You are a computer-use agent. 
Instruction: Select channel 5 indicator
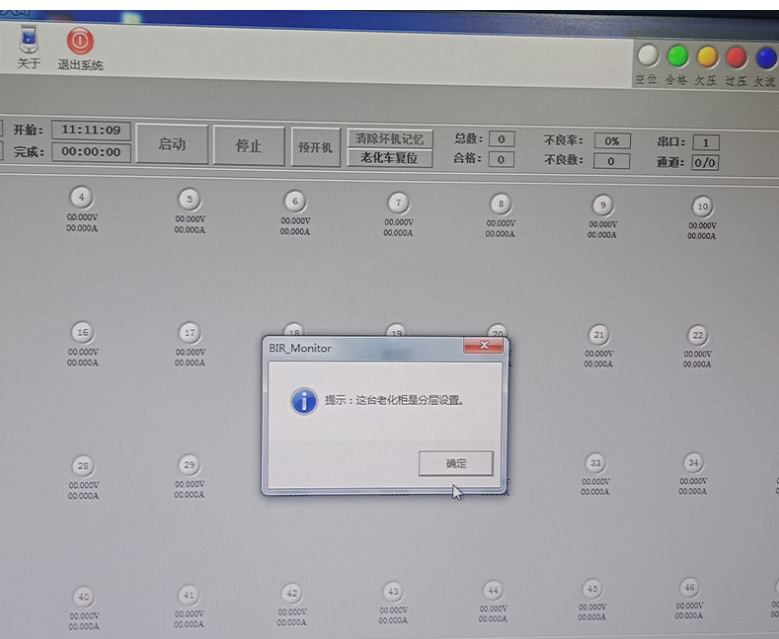[x=189, y=199]
